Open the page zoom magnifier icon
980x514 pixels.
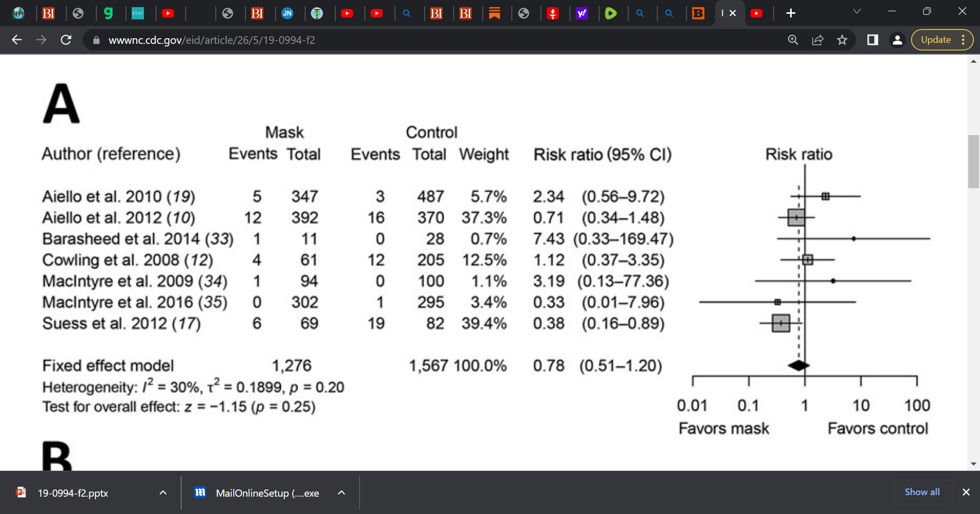[x=793, y=40]
